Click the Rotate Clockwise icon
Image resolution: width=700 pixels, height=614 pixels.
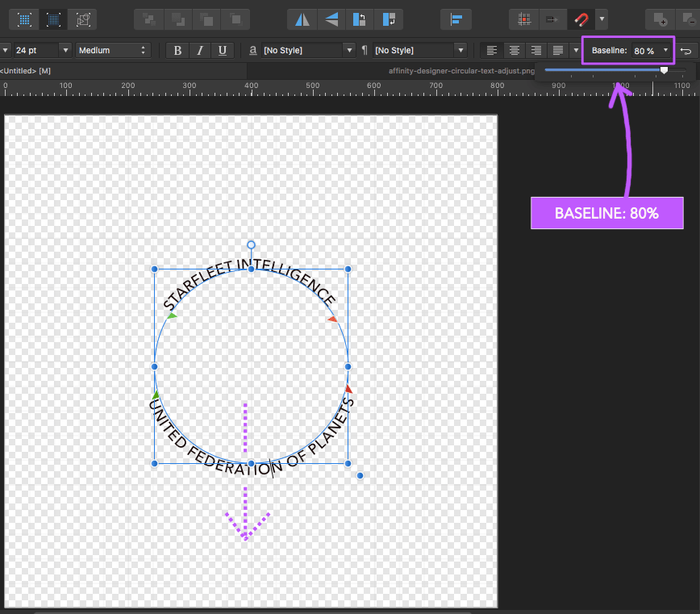point(390,19)
